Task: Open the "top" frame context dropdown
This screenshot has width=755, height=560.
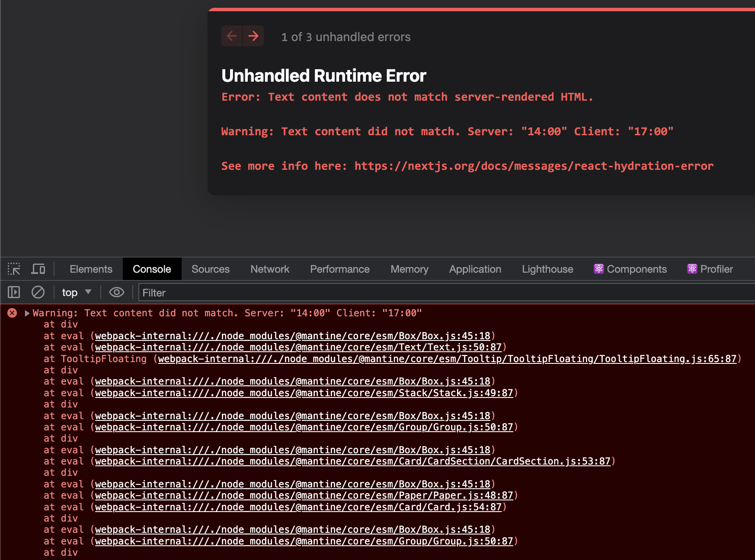Action: 76,292
